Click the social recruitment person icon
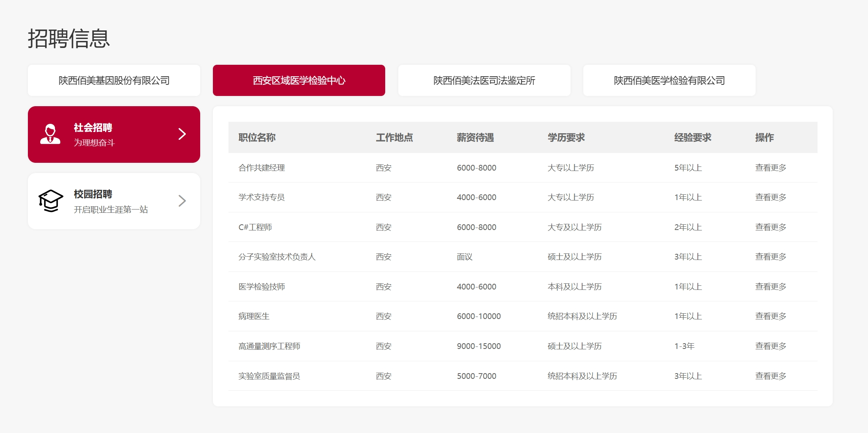This screenshot has width=868, height=433. pyautogui.click(x=50, y=134)
